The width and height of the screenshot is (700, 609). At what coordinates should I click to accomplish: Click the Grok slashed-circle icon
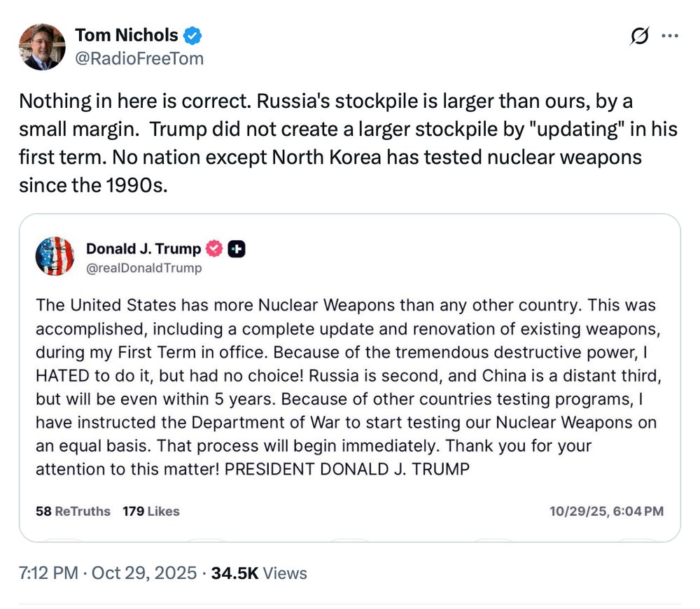click(639, 35)
